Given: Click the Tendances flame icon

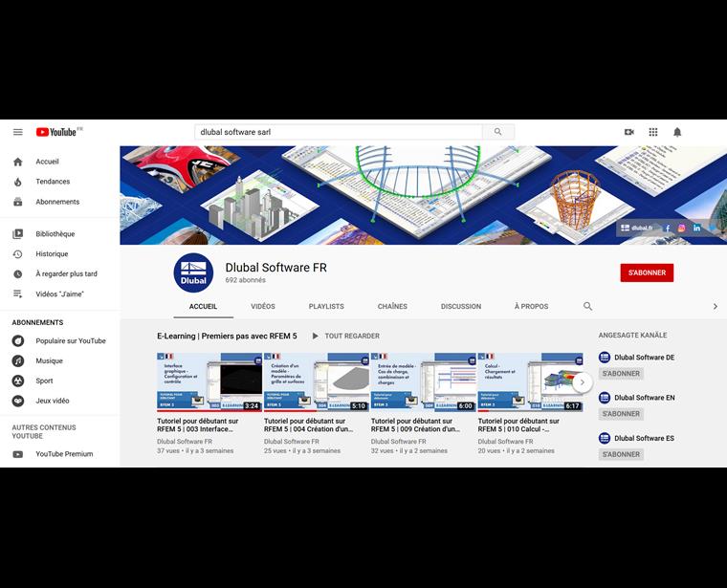Looking at the screenshot, I should tap(17, 182).
